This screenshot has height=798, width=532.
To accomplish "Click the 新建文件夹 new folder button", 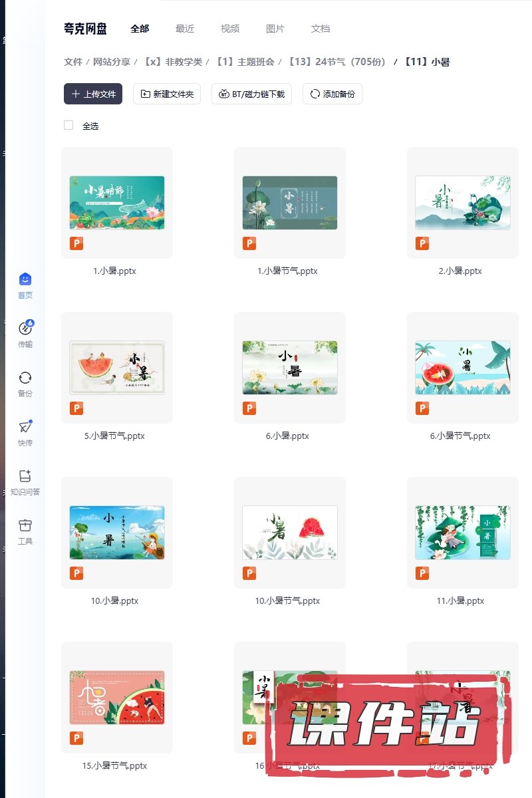I will point(167,94).
